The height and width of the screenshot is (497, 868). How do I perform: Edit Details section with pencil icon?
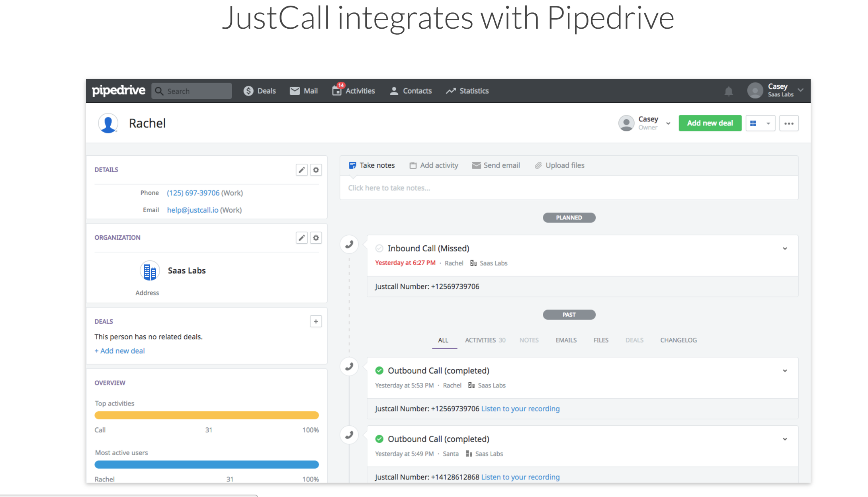[x=301, y=170]
